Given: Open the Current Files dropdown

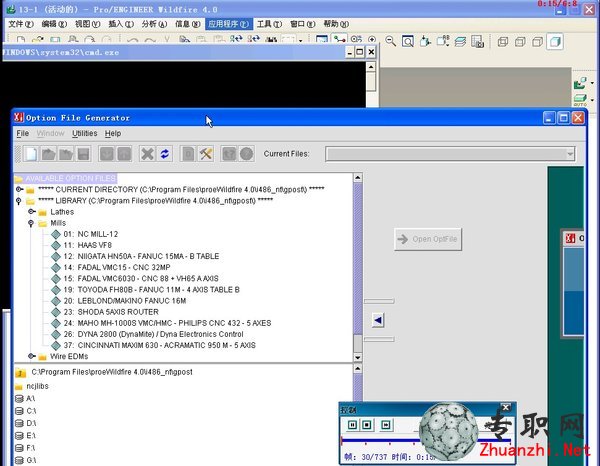Looking at the screenshot, I should tap(570, 154).
